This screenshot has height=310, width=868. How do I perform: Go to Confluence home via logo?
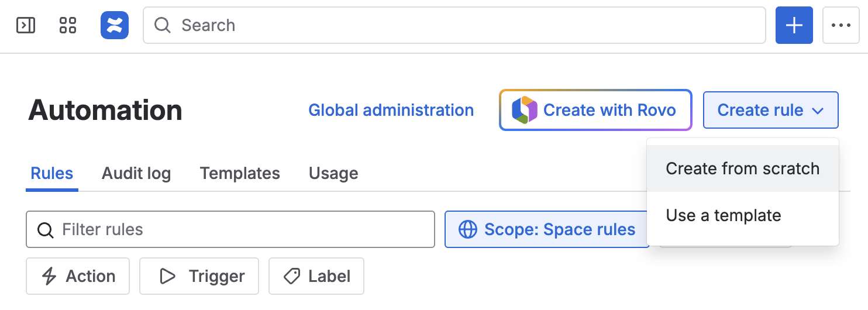click(115, 25)
